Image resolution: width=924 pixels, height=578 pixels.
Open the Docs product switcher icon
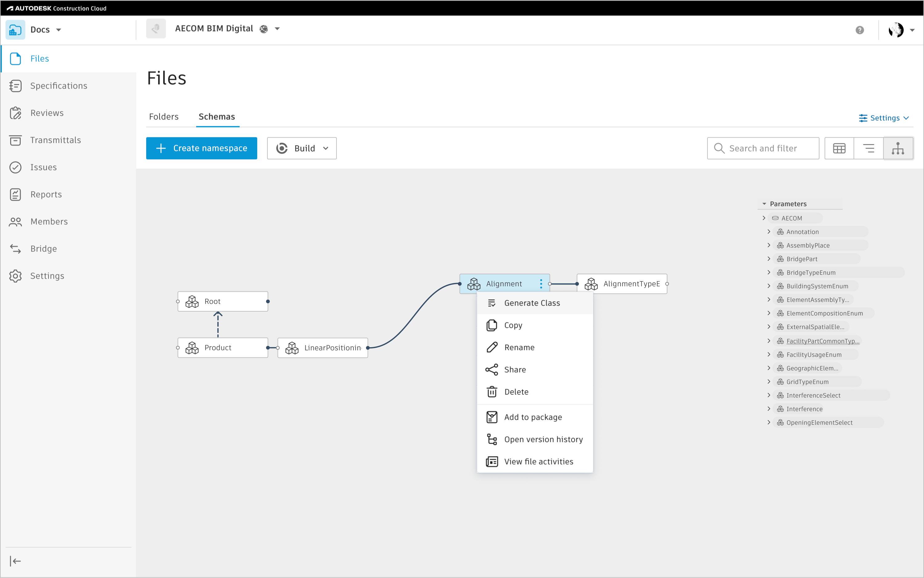(15, 29)
